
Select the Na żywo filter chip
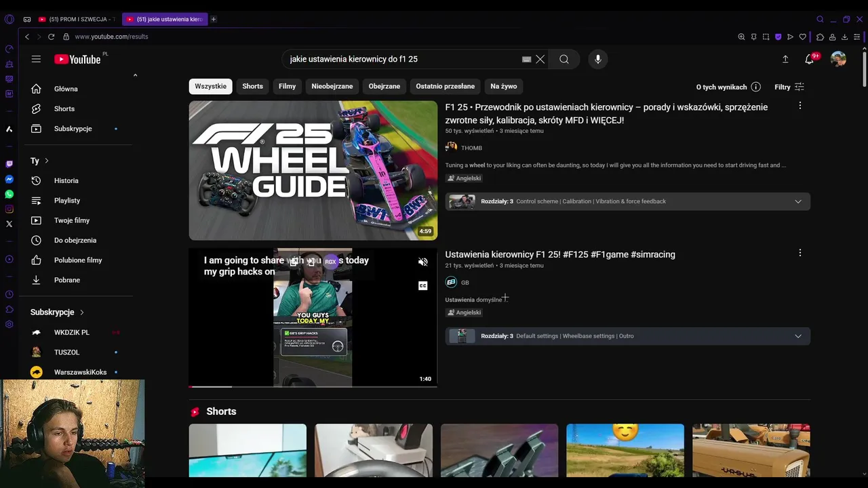coord(504,86)
